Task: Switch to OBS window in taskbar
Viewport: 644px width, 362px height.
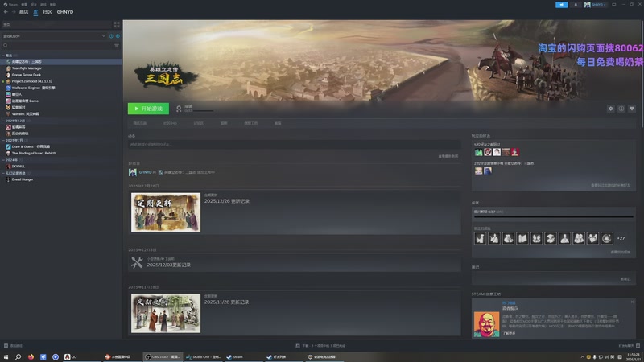Action: tap(163, 357)
